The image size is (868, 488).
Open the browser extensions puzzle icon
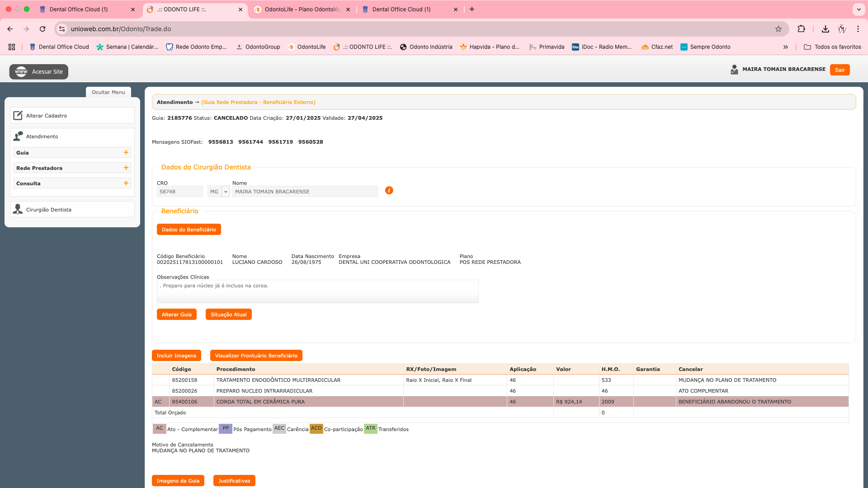[x=801, y=29]
